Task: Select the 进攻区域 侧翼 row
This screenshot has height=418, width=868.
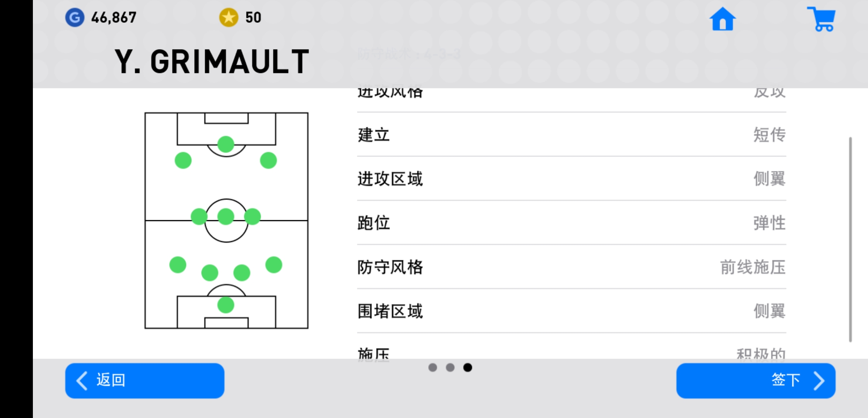Action: (572, 179)
